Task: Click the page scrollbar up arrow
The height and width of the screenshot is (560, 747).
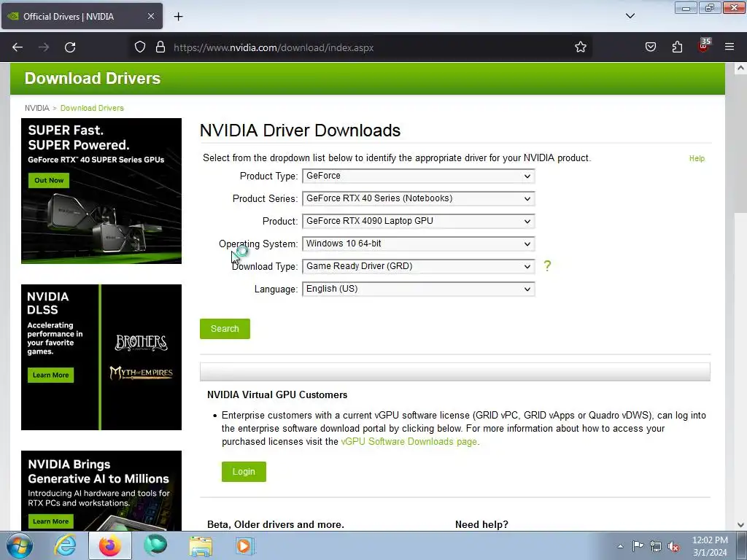Action: coord(740,68)
